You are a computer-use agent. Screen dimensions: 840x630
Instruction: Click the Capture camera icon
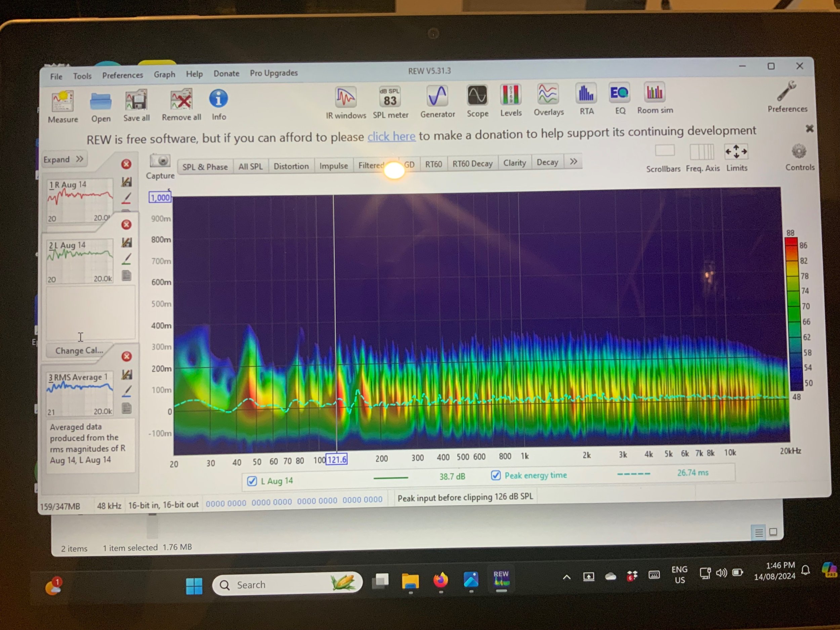(160, 161)
